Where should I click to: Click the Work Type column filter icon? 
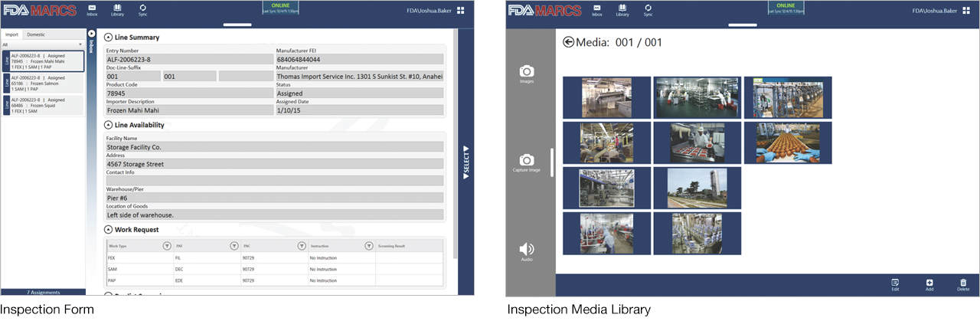tap(167, 246)
